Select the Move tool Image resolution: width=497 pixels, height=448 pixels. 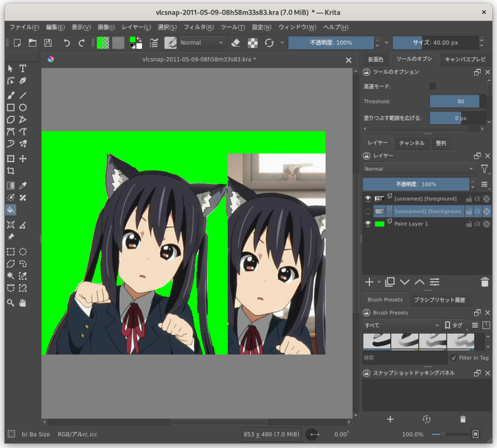(22, 159)
